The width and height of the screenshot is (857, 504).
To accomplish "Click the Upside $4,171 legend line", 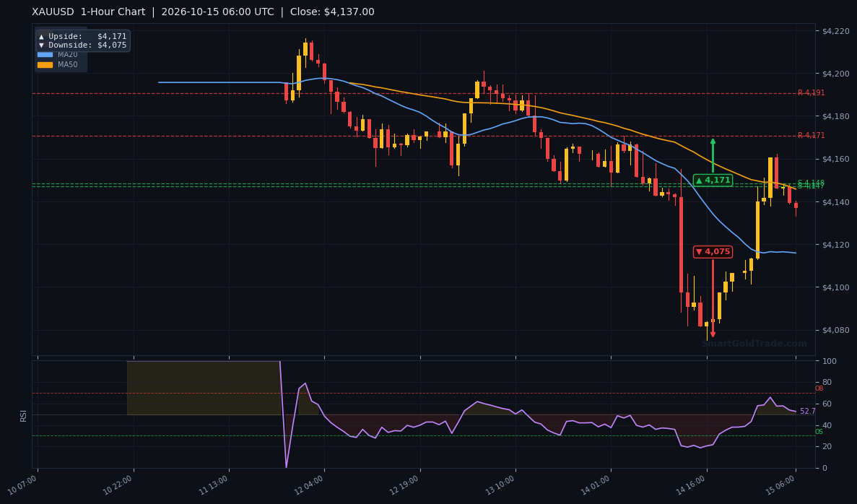I will [x=82, y=37].
